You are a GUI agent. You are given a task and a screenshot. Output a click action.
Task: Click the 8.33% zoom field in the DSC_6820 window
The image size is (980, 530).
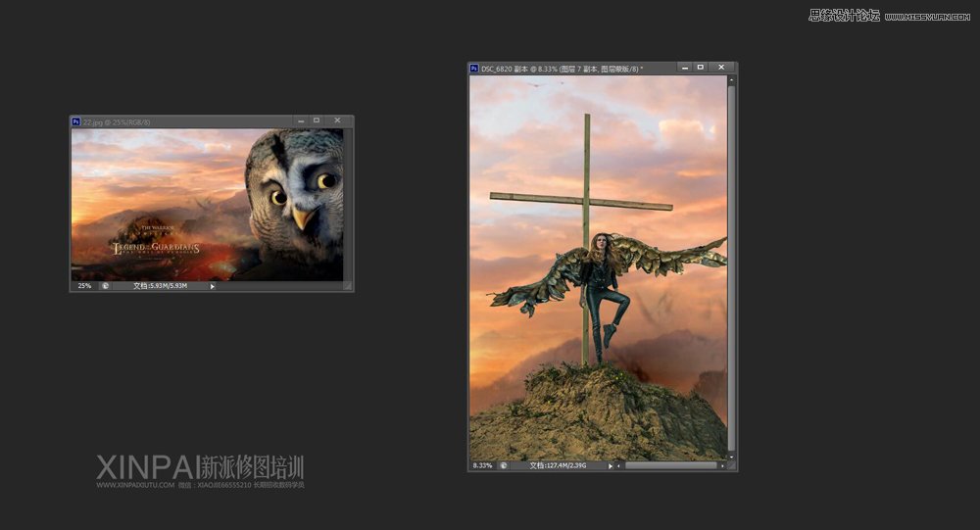482,465
